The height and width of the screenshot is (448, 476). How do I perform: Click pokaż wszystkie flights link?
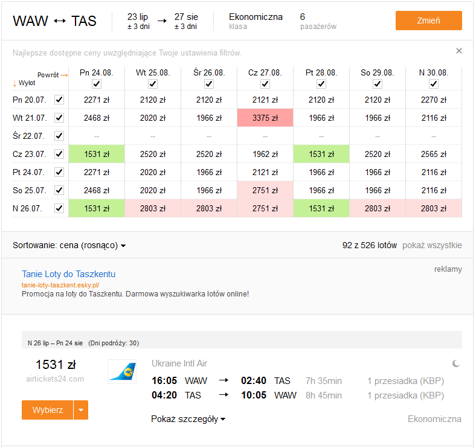tap(432, 245)
